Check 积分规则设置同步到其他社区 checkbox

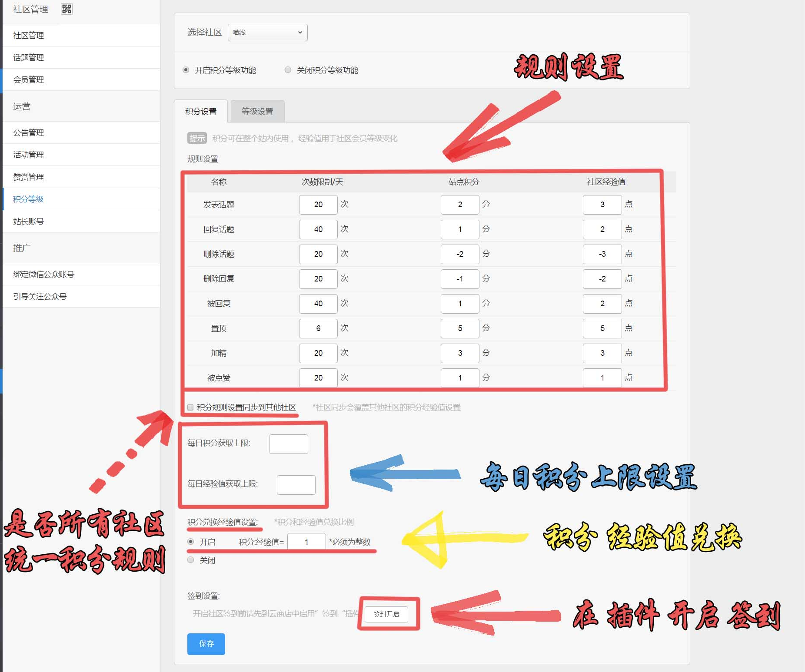[x=190, y=407]
